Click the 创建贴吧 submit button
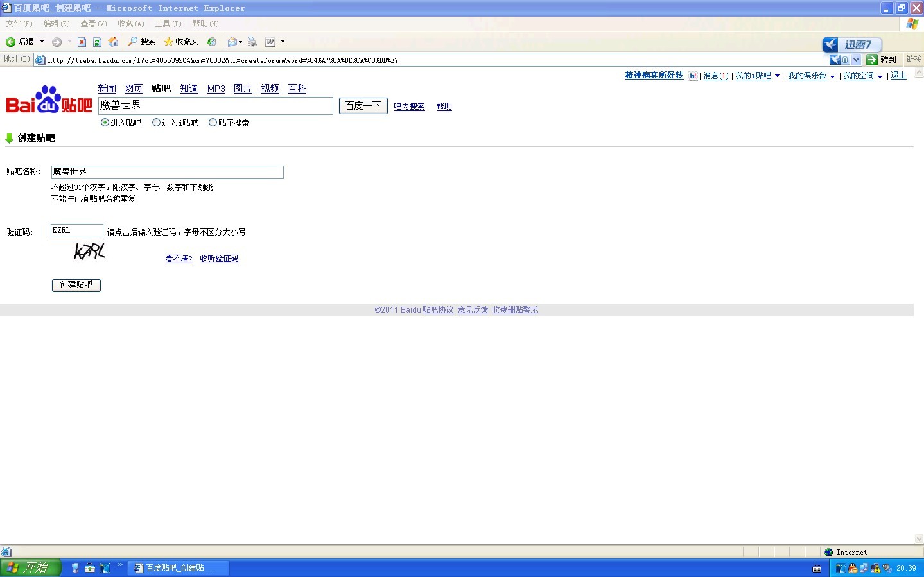The image size is (924, 577). [76, 285]
